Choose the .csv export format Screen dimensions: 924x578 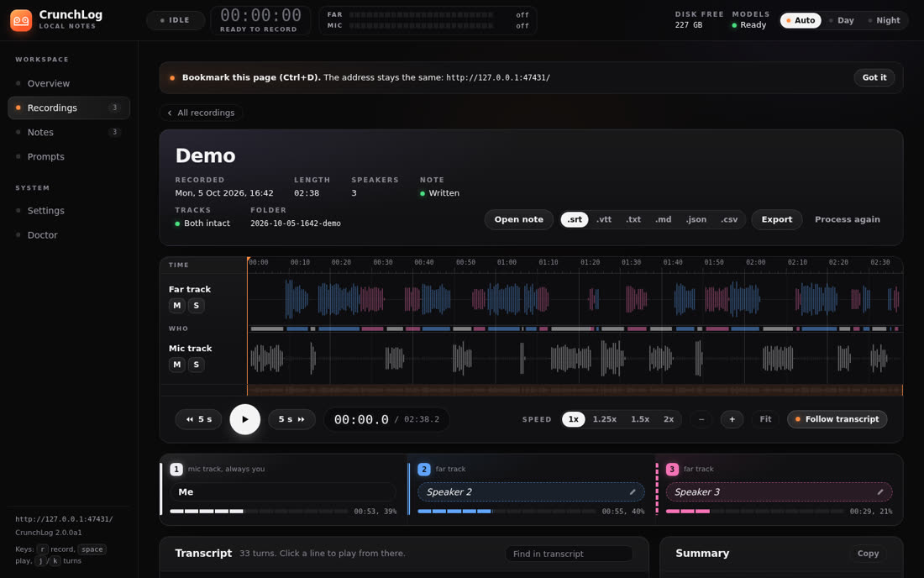729,220
